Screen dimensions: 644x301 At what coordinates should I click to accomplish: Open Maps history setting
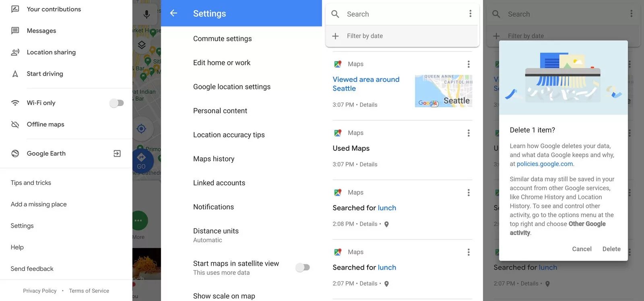(x=214, y=159)
